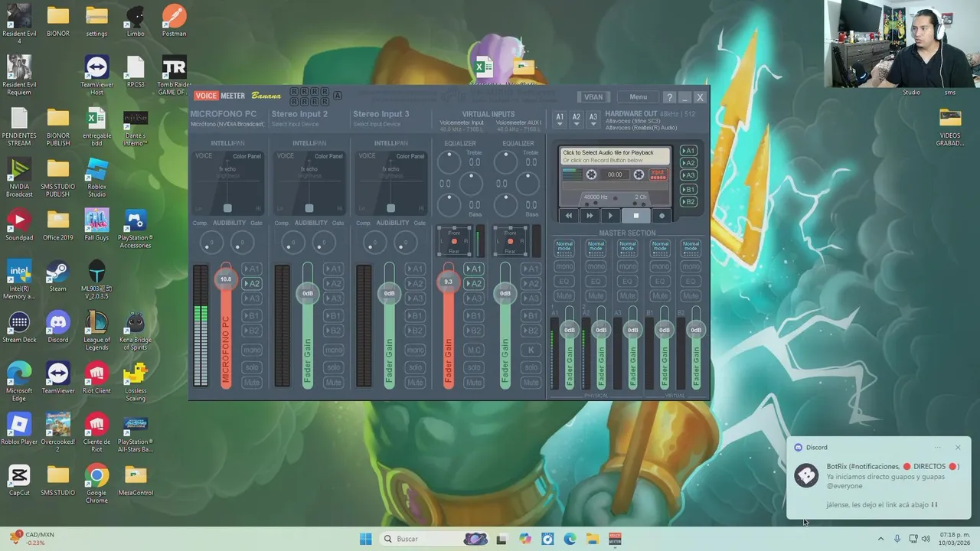Click the cassette input selector icon
Image resolution: width=980 pixels, height=551 pixels.
tap(658, 174)
